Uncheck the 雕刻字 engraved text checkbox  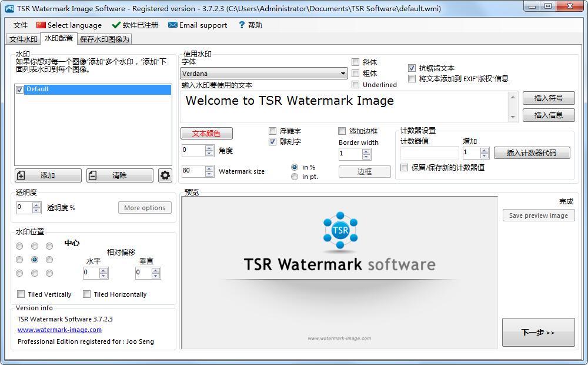(x=273, y=142)
